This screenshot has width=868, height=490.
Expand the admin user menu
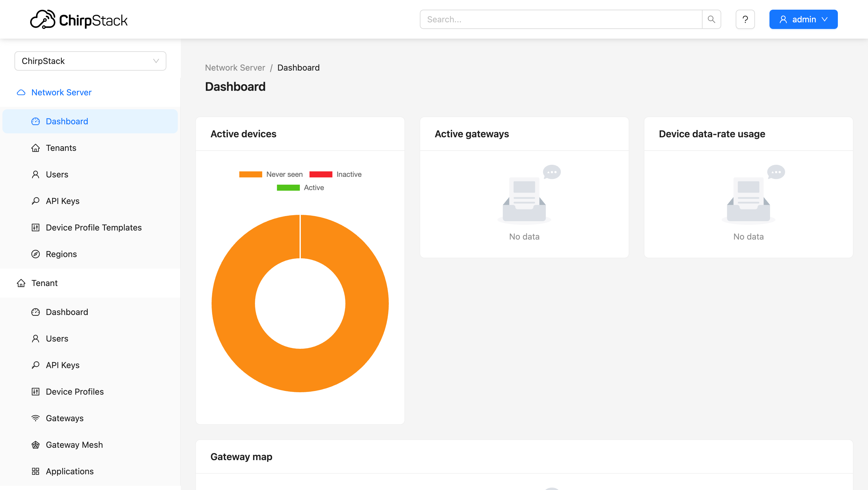[803, 19]
